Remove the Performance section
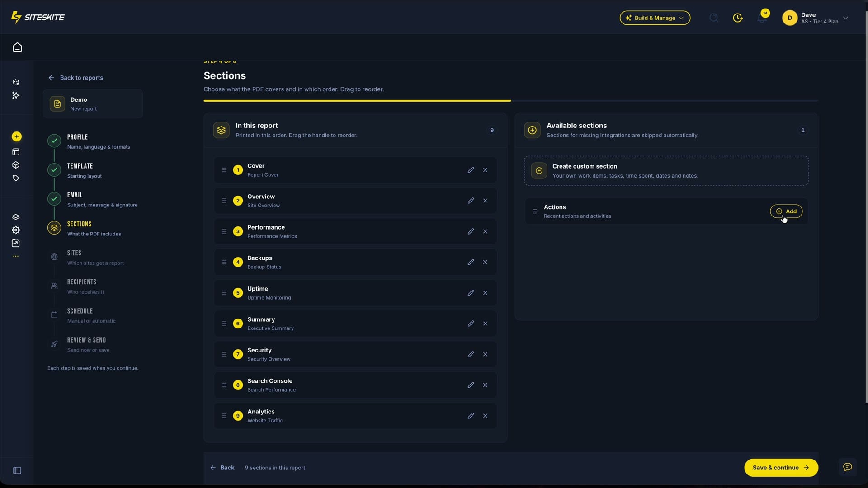Viewport: 868px width, 488px height. tap(485, 231)
